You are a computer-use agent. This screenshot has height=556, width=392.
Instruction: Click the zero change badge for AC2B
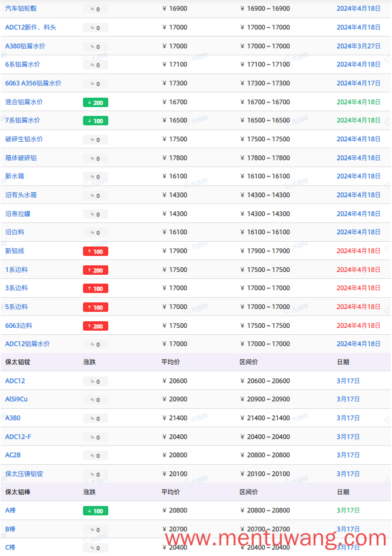click(95, 455)
